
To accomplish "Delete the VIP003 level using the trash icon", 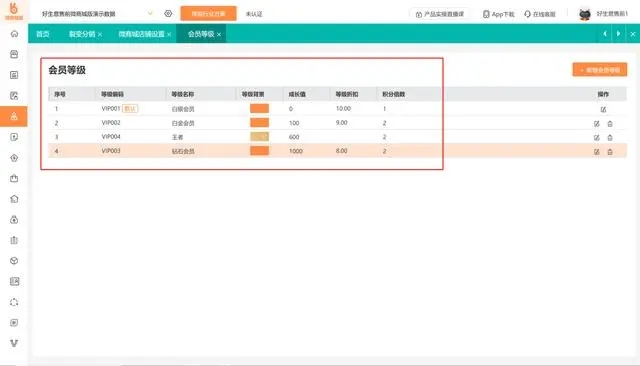I will coord(610,152).
